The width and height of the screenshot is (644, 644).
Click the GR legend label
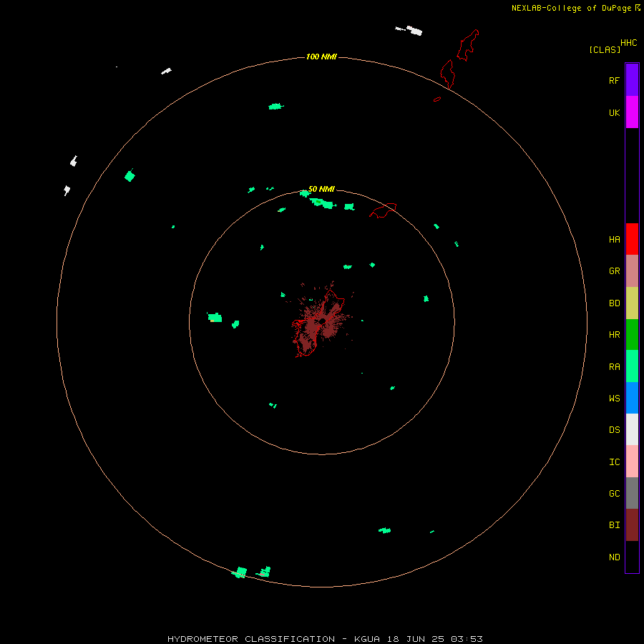614,271
